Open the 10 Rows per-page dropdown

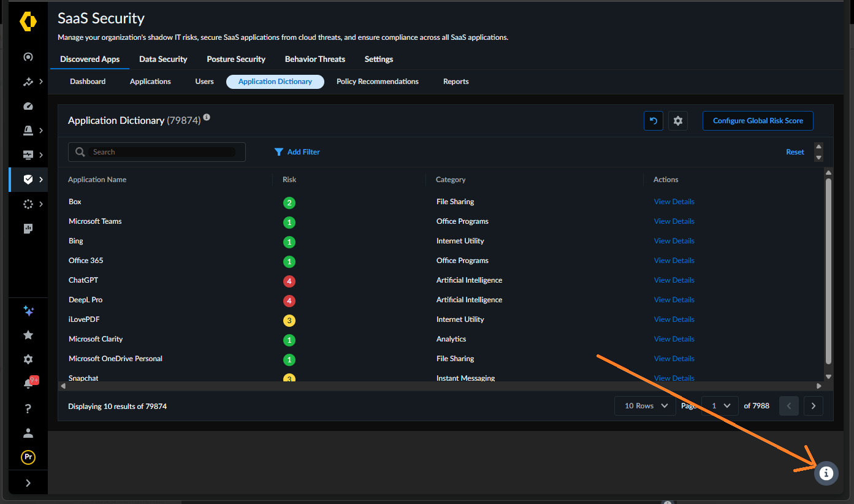click(x=645, y=406)
